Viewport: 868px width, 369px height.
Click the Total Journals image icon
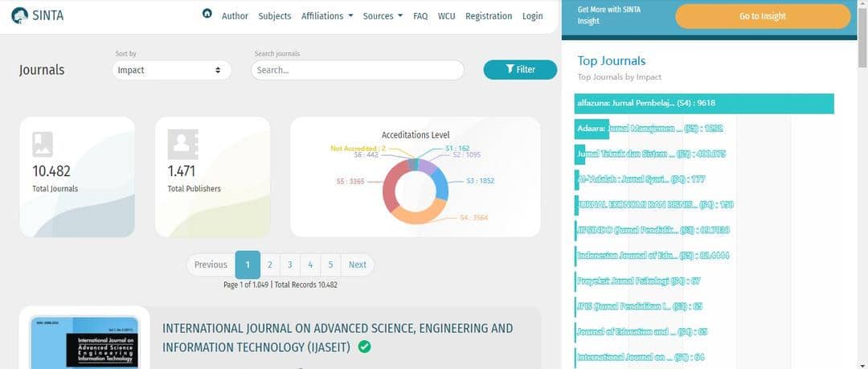pos(43,145)
